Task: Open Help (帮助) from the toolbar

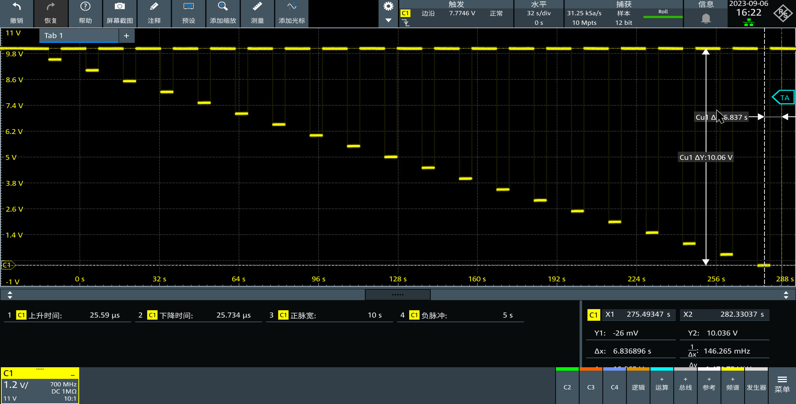Action: [85, 12]
